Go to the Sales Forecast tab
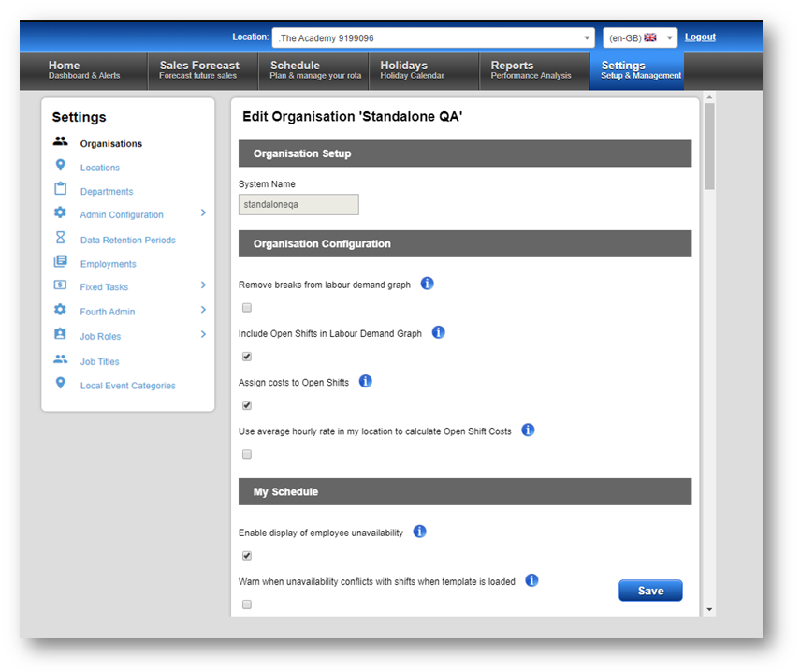 pos(199,70)
